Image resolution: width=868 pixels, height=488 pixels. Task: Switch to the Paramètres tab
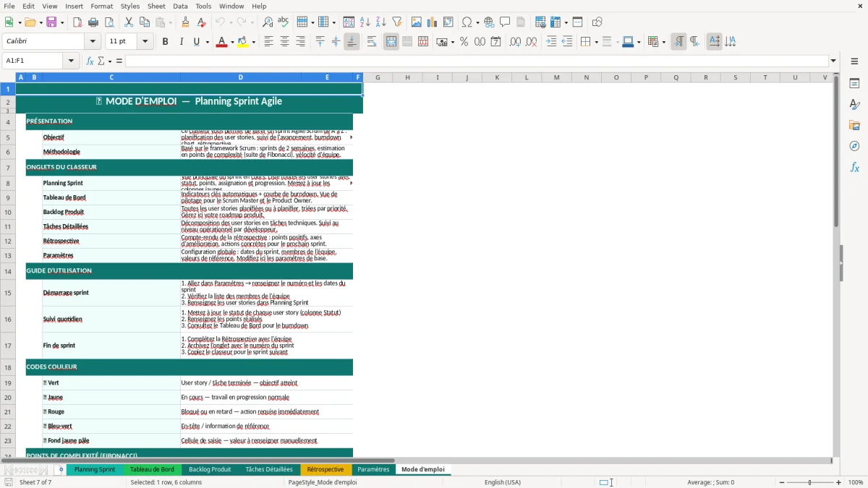pos(373,469)
